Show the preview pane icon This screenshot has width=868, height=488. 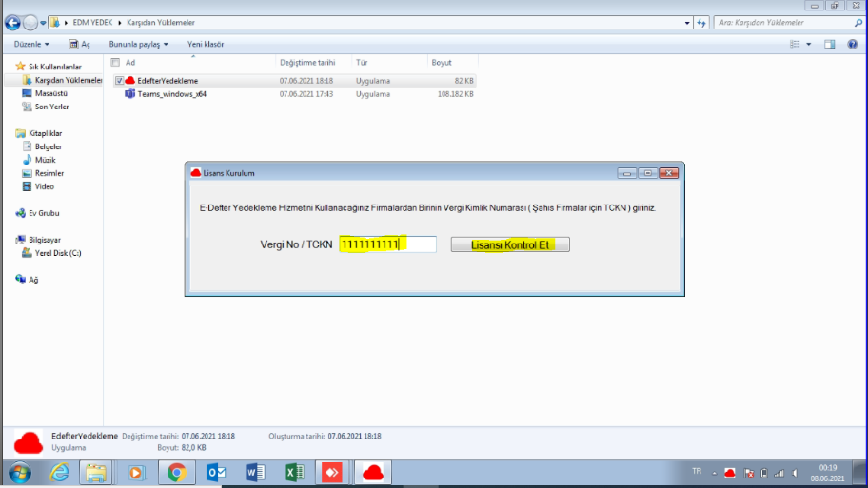coord(829,44)
